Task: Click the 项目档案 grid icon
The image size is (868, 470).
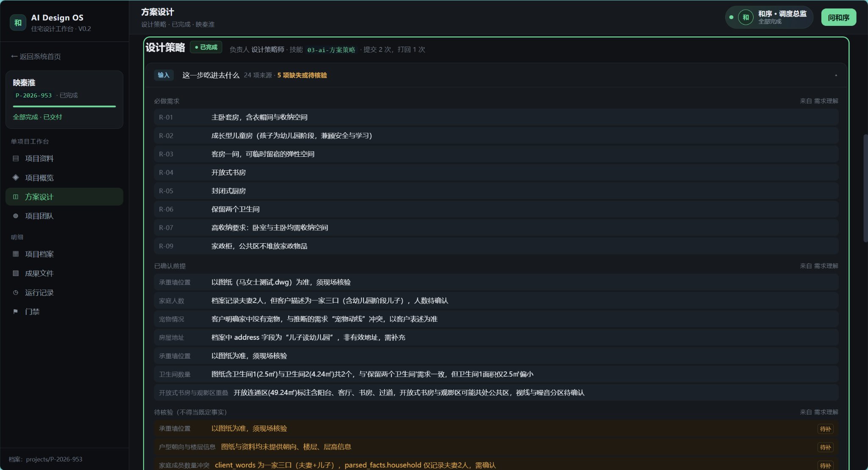Action: pyautogui.click(x=16, y=254)
